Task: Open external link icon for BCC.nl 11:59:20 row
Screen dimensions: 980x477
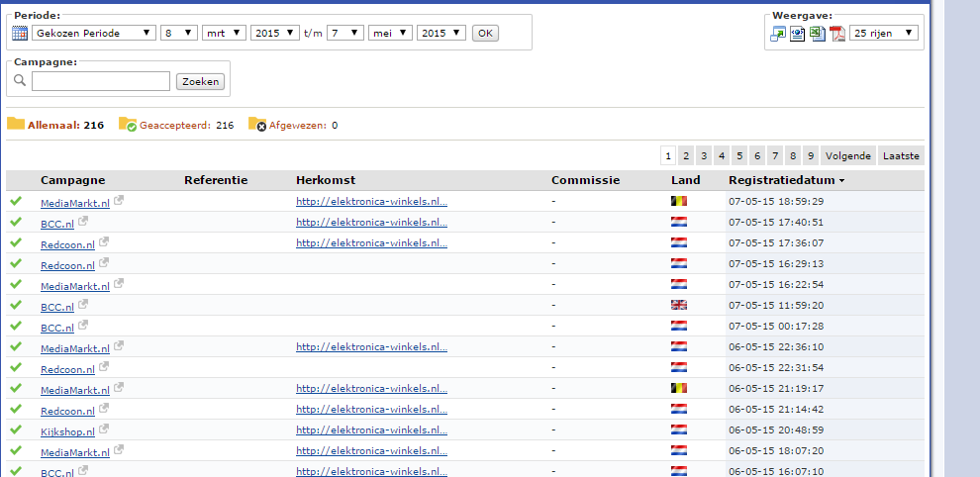Action: point(83,305)
